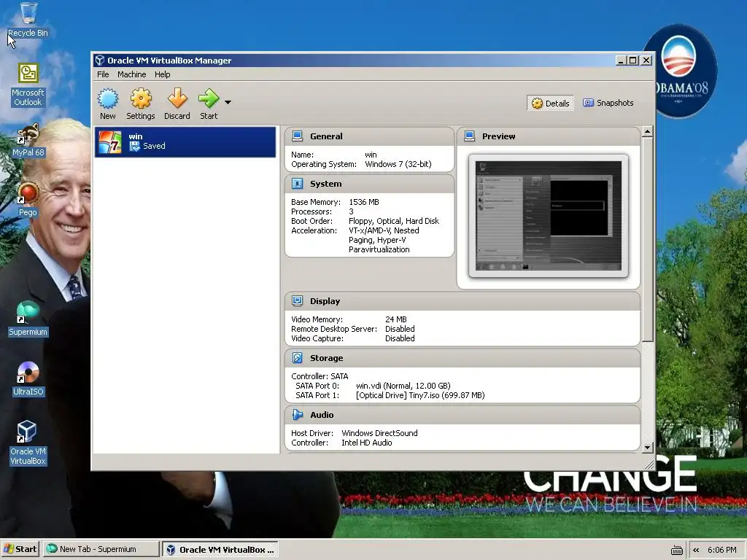Click the Audio section speaker icon
Image resolution: width=747 pixels, height=560 pixels.
click(298, 415)
